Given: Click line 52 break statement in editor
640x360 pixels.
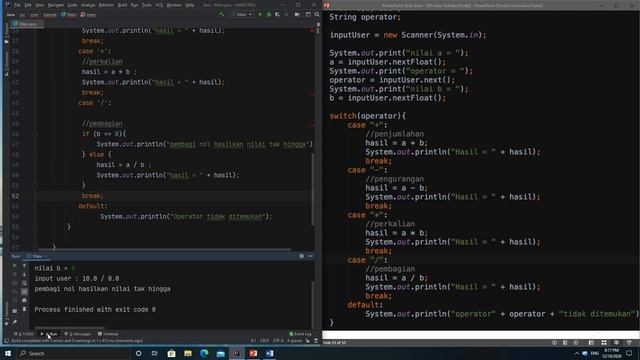Looking at the screenshot, I should (93, 196).
